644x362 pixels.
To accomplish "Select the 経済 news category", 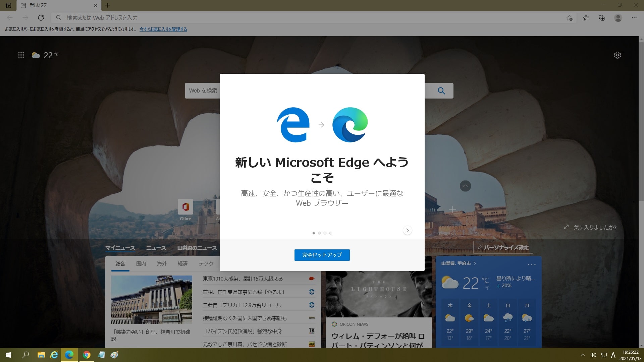I will point(182,264).
